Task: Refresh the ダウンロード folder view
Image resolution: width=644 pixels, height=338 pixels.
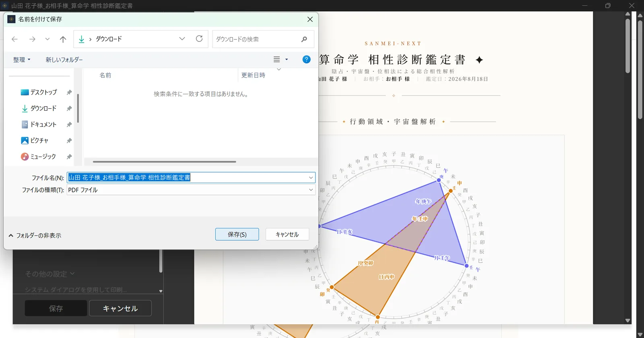Action: (199, 39)
